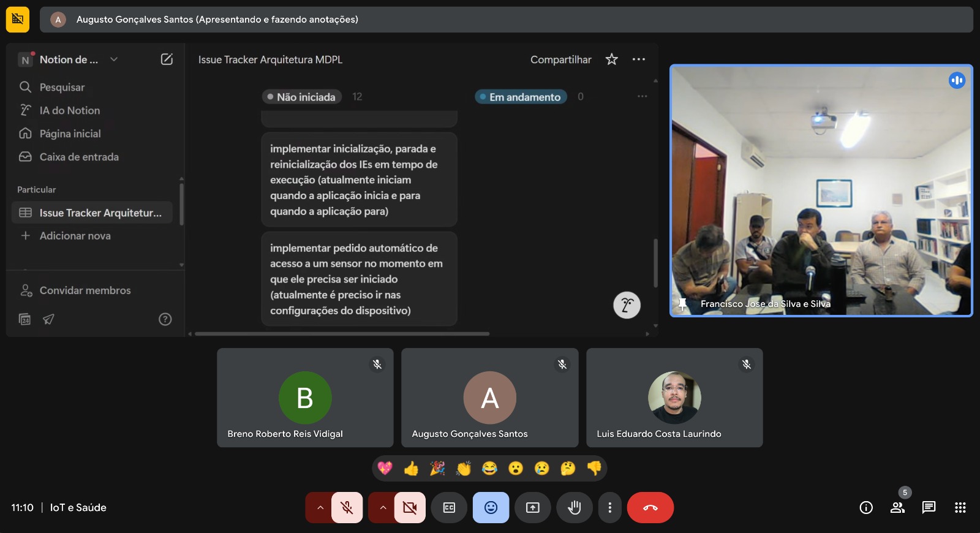
Task: Click the Compartilhar button
Action: 561,59
